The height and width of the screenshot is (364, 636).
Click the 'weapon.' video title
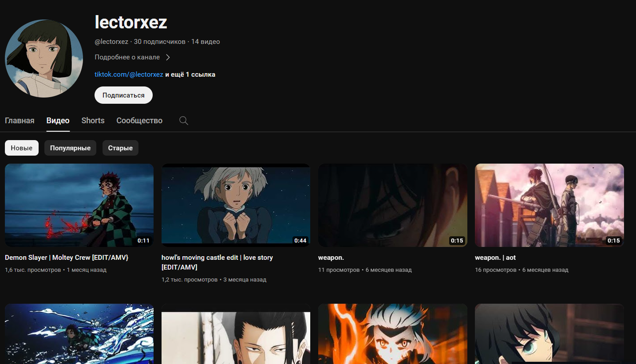tap(331, 258)
